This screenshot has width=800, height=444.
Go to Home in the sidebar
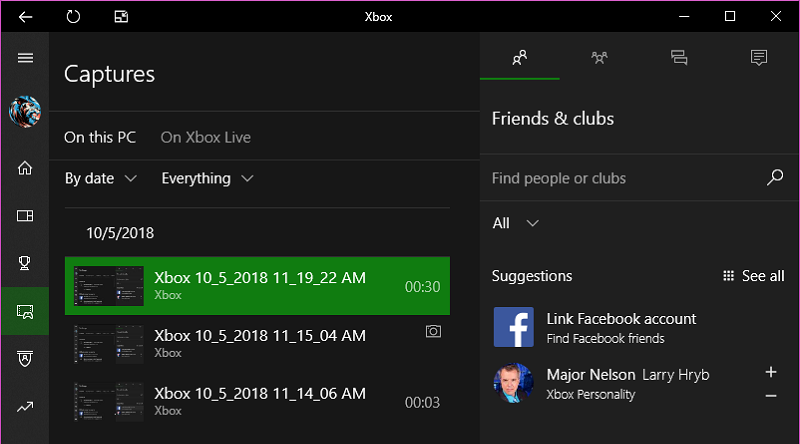tap(25, 168)
